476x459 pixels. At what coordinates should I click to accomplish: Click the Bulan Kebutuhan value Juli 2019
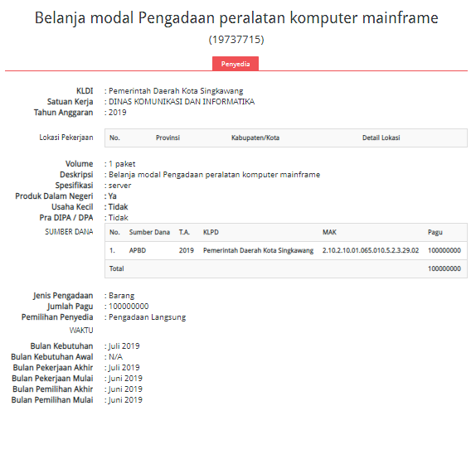(x=124, y=346)
